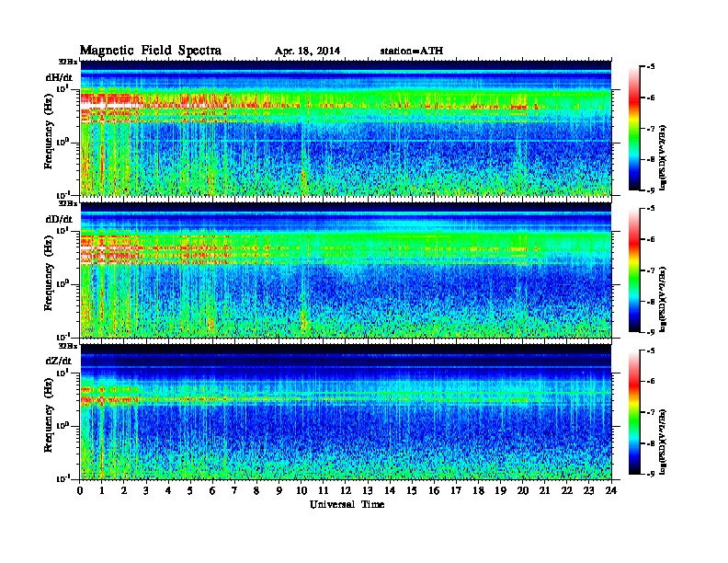Click hour "21" on the Universal Time axis
Screen dimensions: 728x563
[x=544, y=490]
